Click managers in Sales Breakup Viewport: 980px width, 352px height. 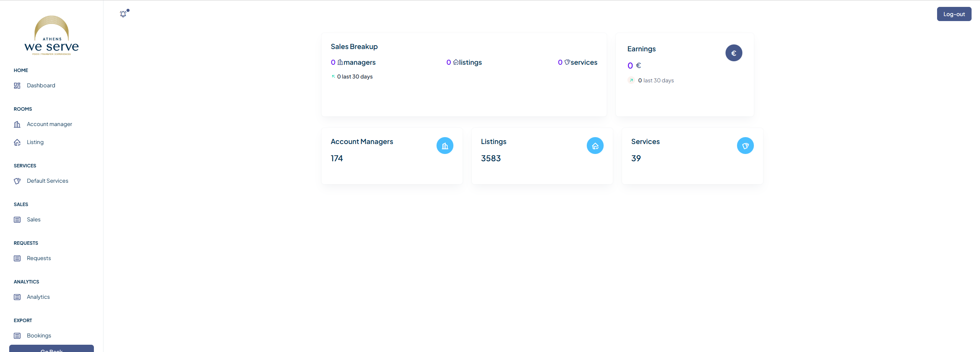(x=359, y=62)
